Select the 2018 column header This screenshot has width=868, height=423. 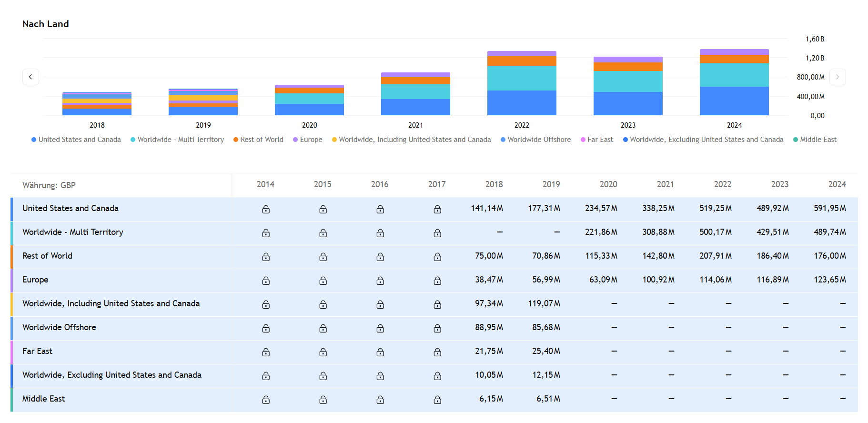pos(494,184)
